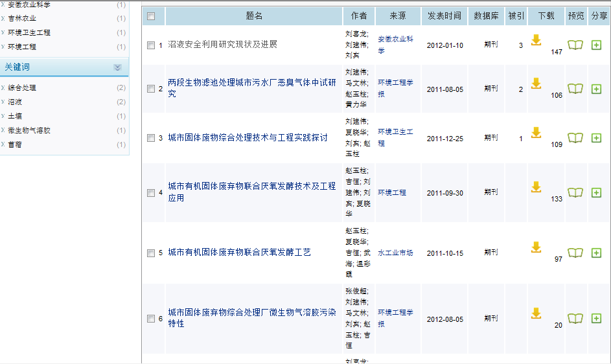Screen dimensions: 611x364
Task: Filter by source 吉林农业
Action: (22, 18)
